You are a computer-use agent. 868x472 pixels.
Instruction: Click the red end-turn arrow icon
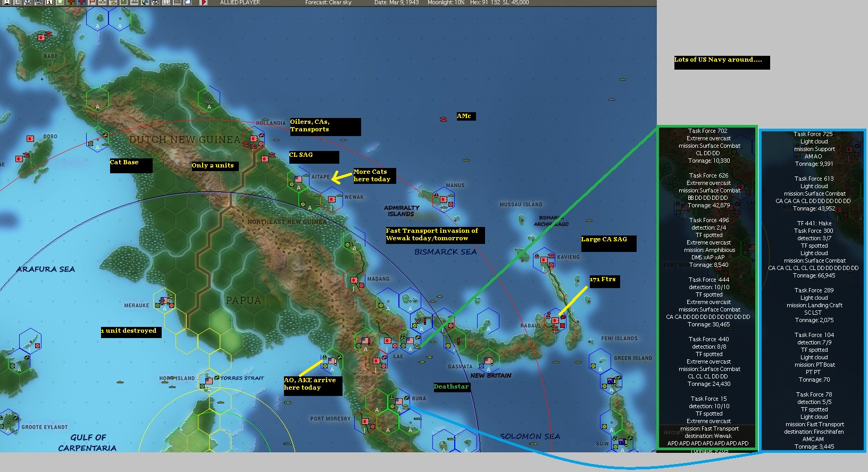coord(203,2)
